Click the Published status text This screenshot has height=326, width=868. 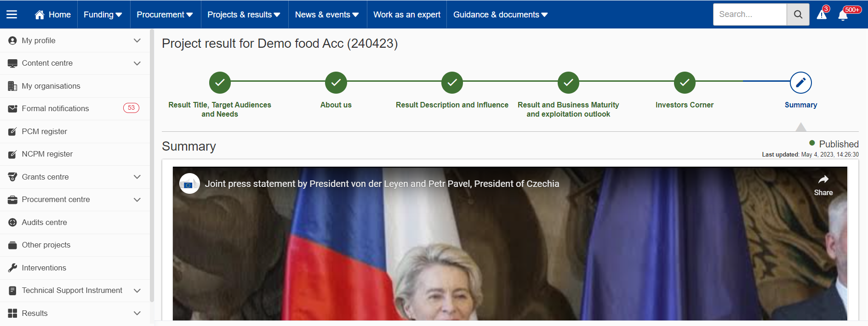[x=839, y=144]
